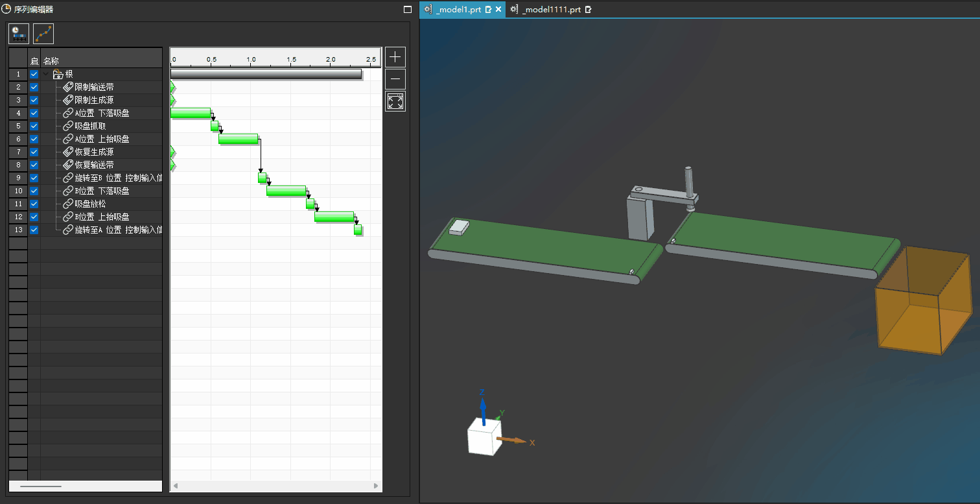The width and height of the screenshot is (980, 504).
Task: Click the tag icon of 恢复输送带
Action: point(68,165)
